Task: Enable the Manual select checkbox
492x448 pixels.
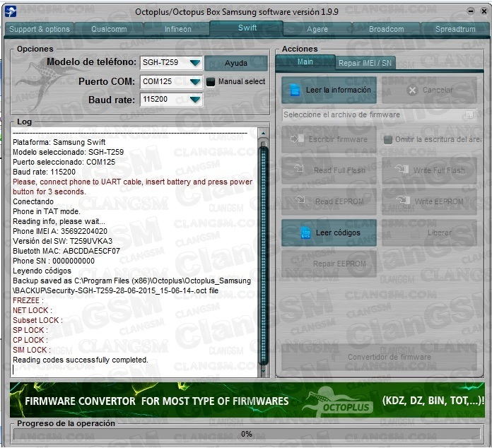Action: 211,82
